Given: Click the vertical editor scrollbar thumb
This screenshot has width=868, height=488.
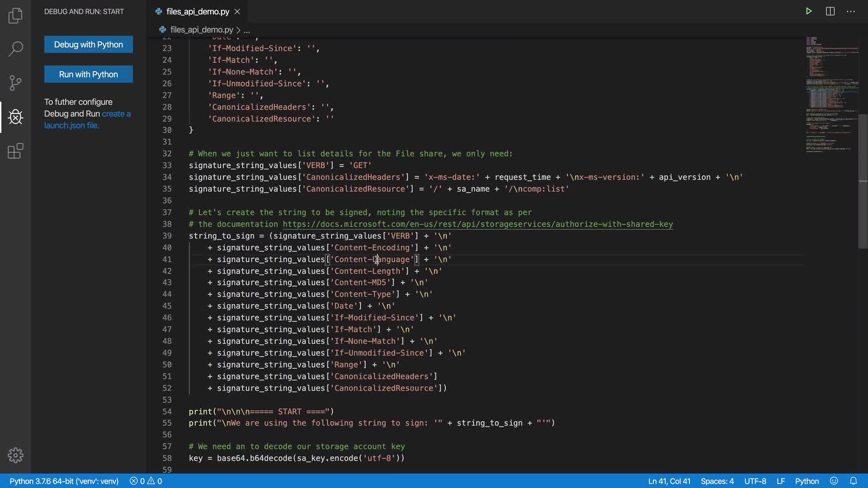Looking at the screenshot, I should coord(863,181).
